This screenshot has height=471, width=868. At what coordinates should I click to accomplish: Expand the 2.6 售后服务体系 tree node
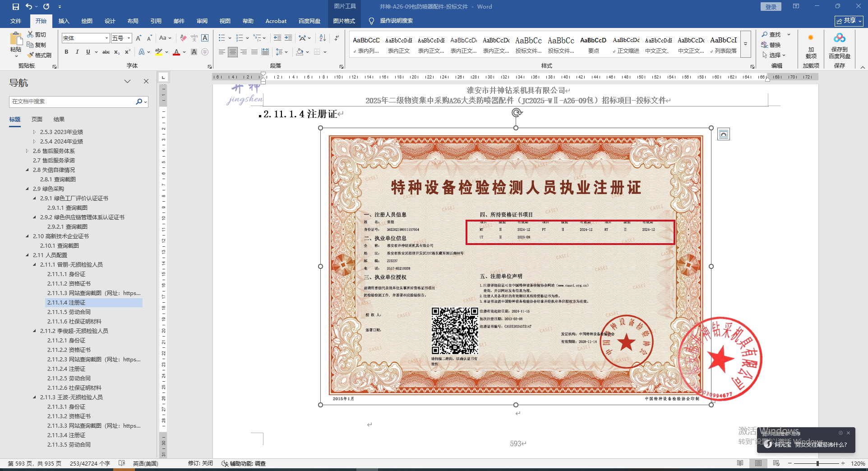(x=28, y=151)
